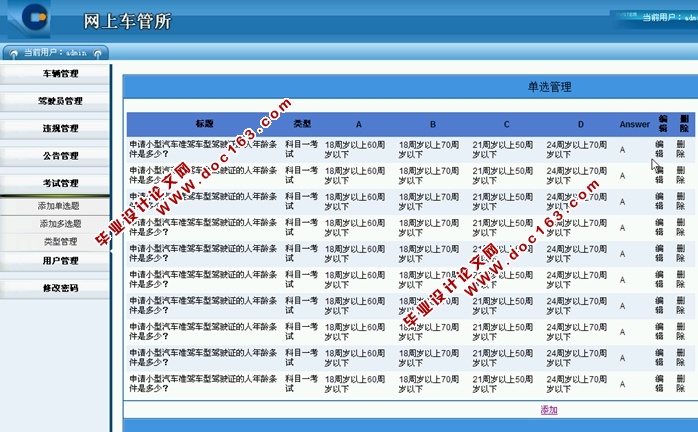Click the blue site logo icon
Viewport: 698px width, 432px height.
click(34, 17)
